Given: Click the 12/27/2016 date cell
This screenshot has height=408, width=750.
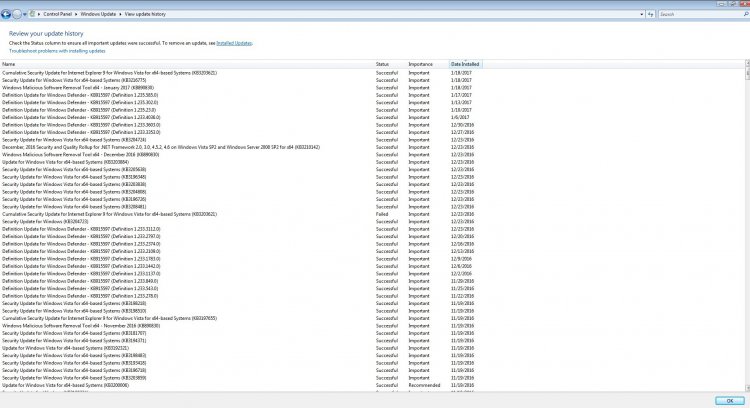Looking at the screenshot, I should coord(462,132).
